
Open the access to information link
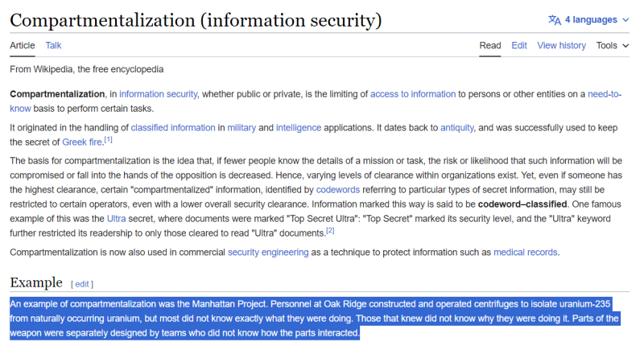tap(413, 94)
